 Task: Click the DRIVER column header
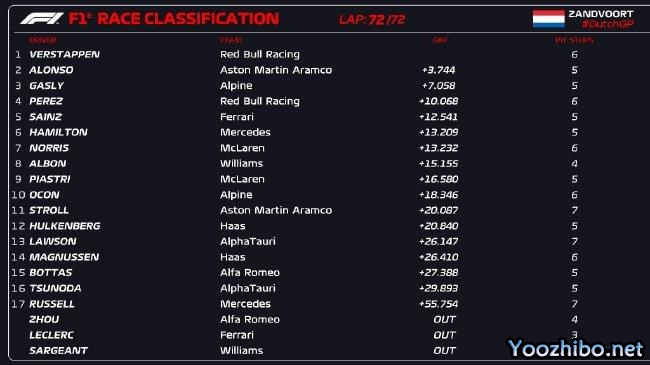[43, 40]
